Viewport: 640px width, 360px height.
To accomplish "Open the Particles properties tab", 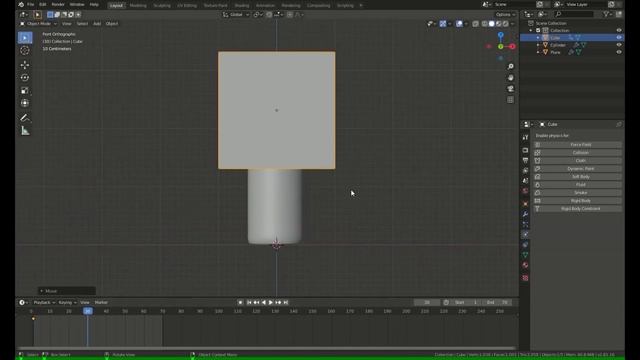I will 525,224.
